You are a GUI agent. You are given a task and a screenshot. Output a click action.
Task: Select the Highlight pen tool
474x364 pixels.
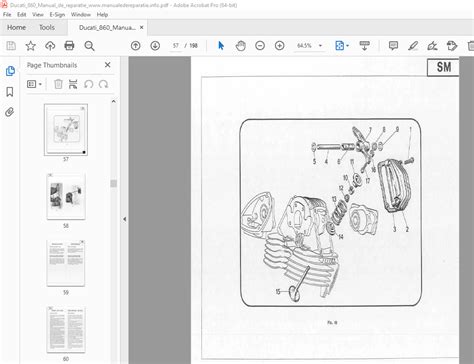coord(413,46)
